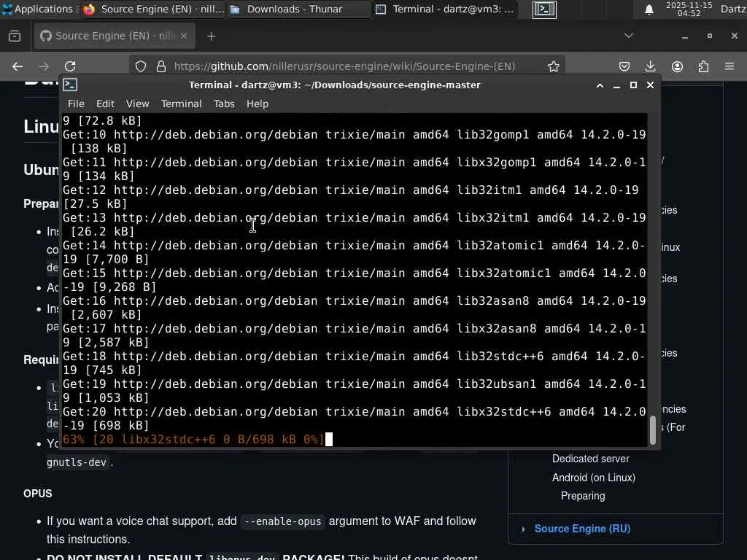Click the github.com URL address bar
This screenshot has height=560, width=747.
[344, 66]
